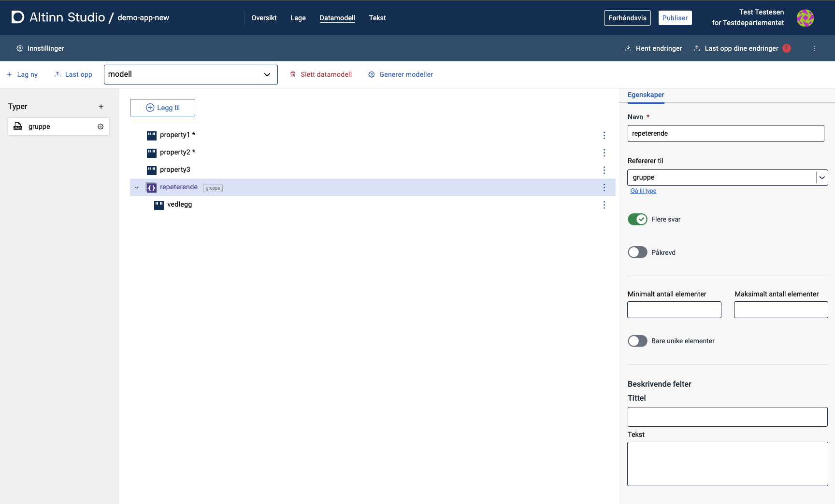Select the vedlegg child row

[373, 205]
